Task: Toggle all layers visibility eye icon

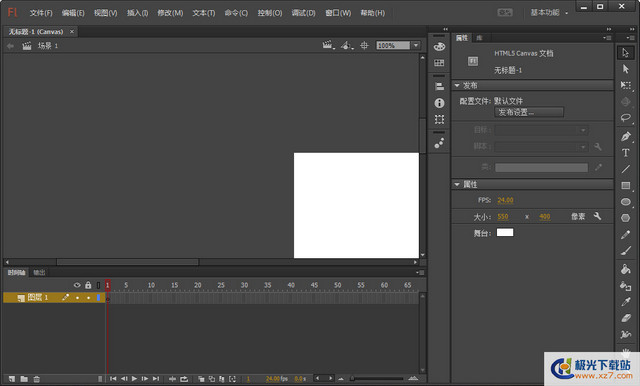Action: pos(77,285)
